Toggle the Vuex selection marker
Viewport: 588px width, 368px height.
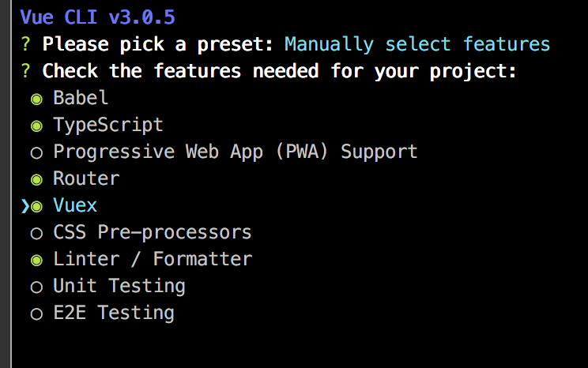coord(36,206)
